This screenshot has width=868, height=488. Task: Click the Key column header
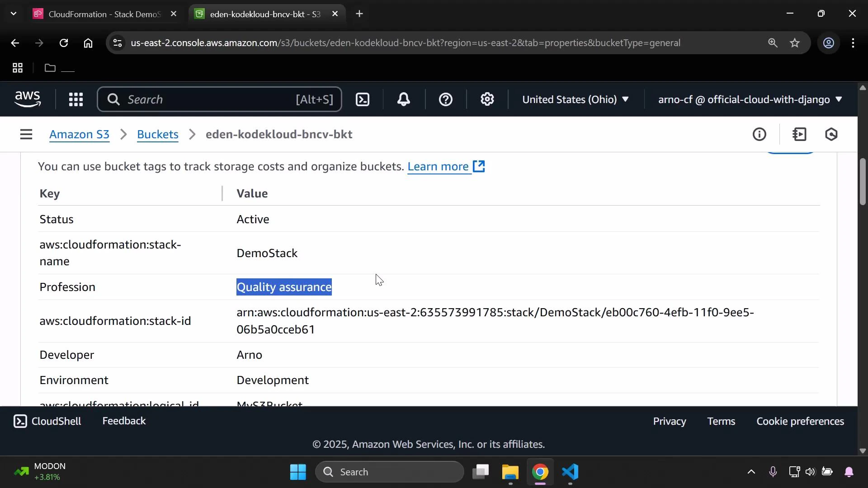(x=50, y=194)
